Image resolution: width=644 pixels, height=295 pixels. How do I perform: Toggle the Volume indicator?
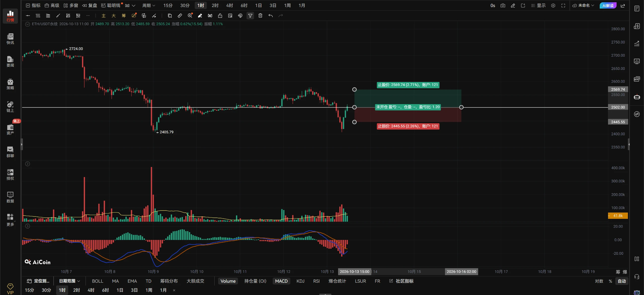[x=228, y=281]
